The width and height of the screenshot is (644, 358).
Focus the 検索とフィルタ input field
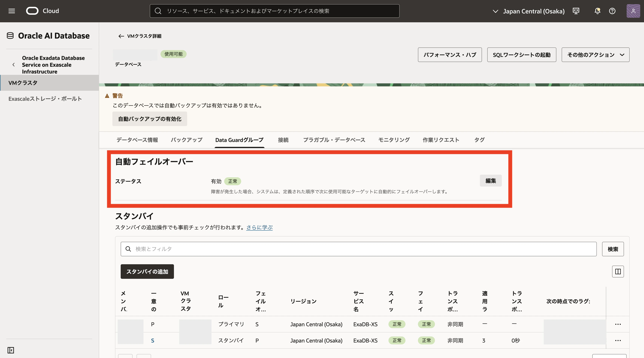pos(358,249)
